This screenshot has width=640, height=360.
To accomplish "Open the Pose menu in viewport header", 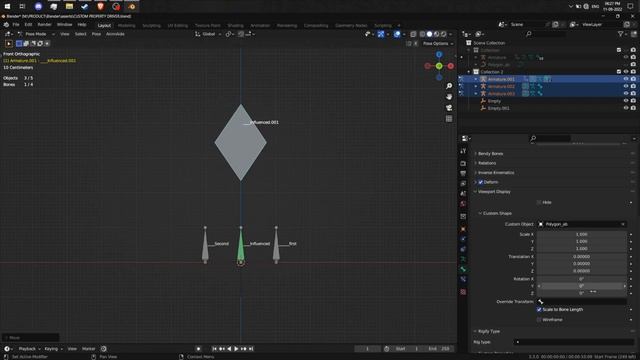I will pos(96,34).
